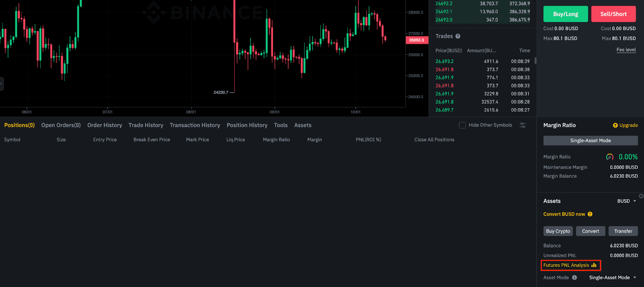Click the Mark Price column header
This screenshot has height=287, width=644.
click(x=197, y=139)
